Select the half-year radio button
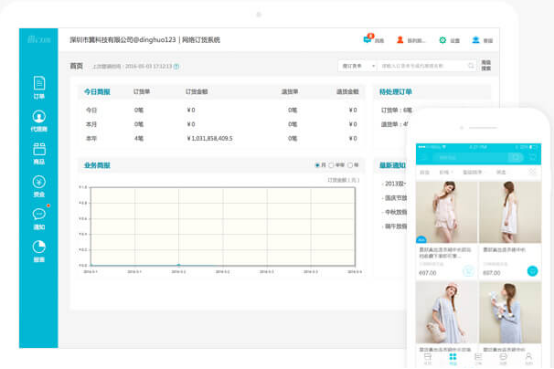554x369 pixels. coord(331,165)
